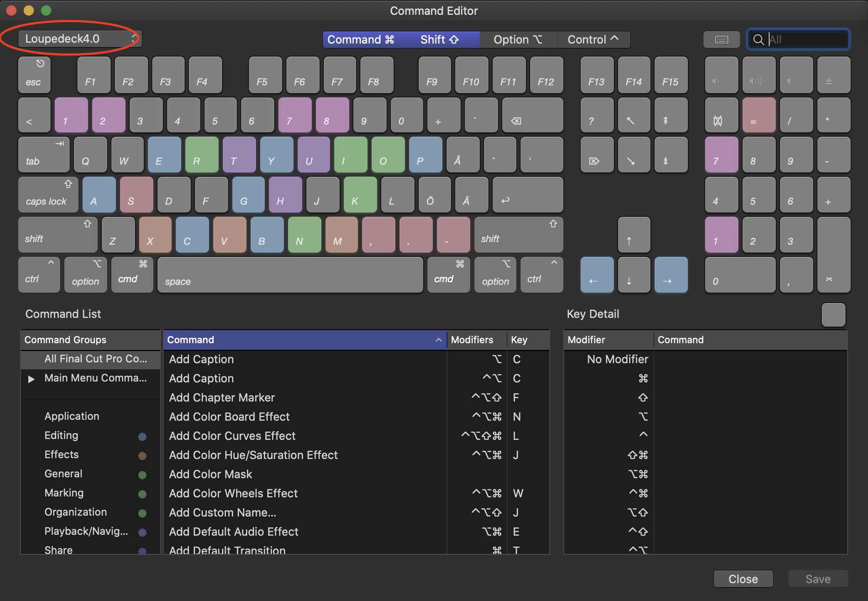This screenshot has height=601, width=868.
Task: Toggle the Control modifier button
Action: pyautogui.click(x=593, y=40)
